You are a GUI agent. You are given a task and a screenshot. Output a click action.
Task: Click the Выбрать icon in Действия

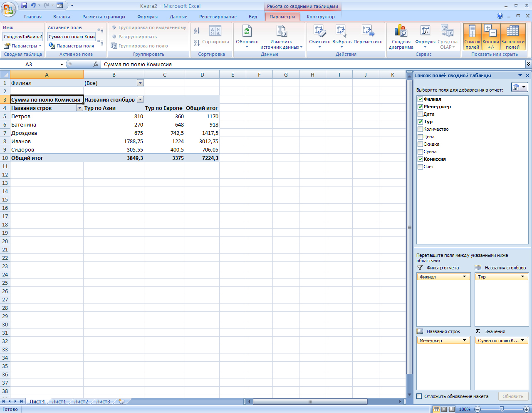[x=341, y=31]
